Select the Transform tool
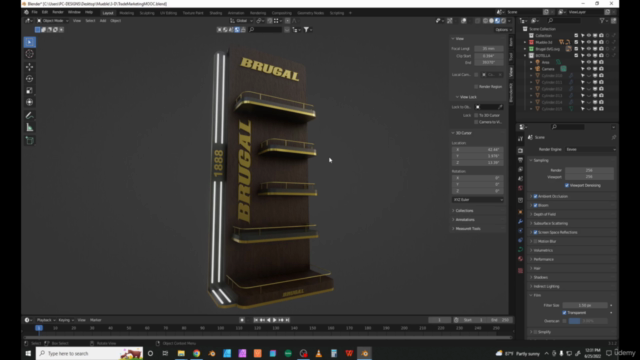Viewport: 640px width, 360px height. pos(29,102)
